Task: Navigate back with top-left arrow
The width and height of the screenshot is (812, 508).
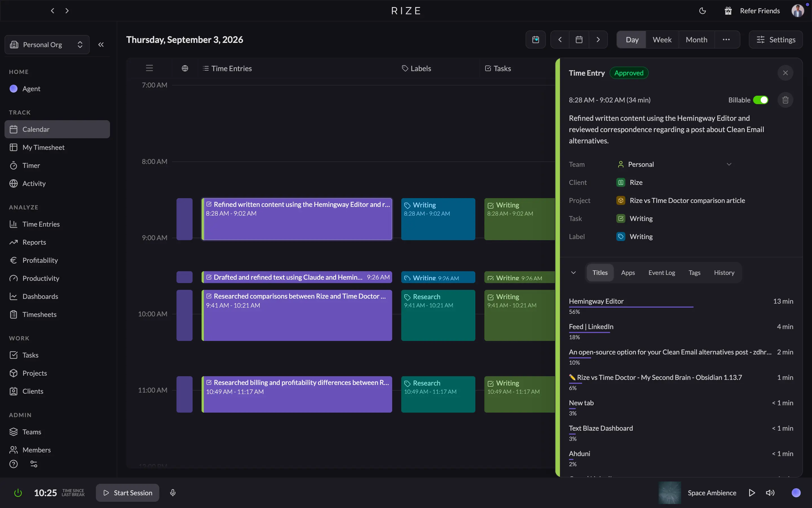Action: 52,11
